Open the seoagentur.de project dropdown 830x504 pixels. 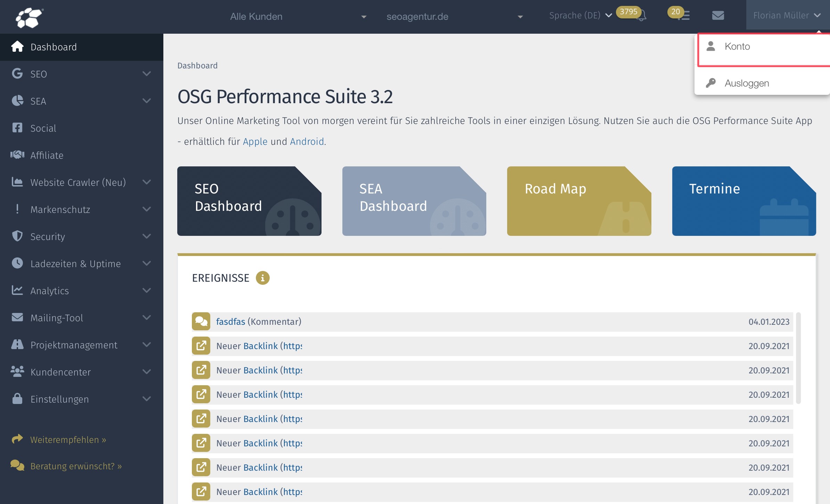coord(455,17)
